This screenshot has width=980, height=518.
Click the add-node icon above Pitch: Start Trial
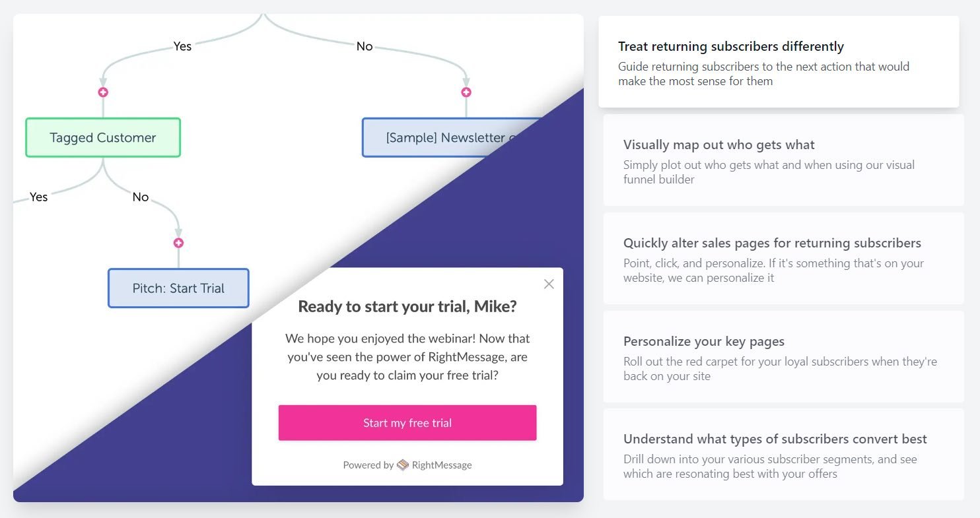click(178, 243)
